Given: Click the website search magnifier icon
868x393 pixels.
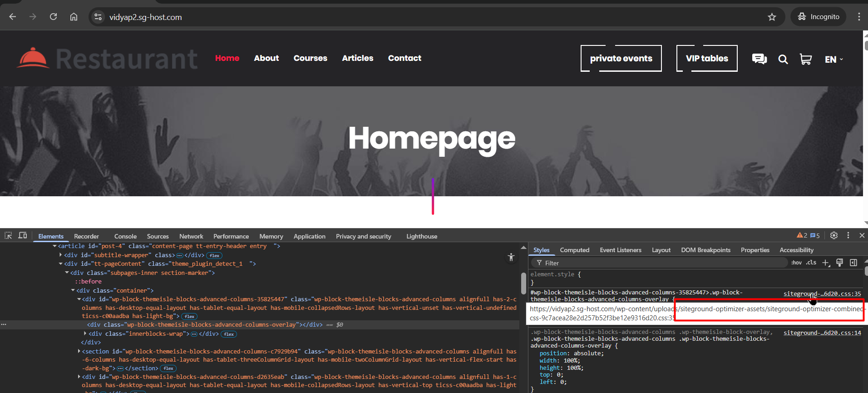Looking at the screenshot, I should pyautogui.click(x=783, y=59).
